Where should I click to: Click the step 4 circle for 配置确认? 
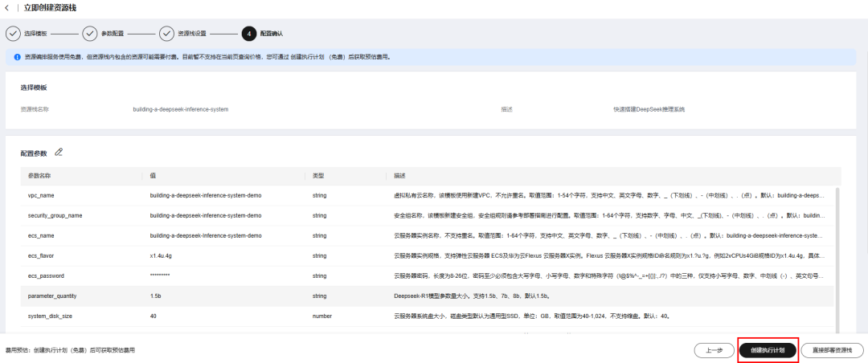(248, 34)
